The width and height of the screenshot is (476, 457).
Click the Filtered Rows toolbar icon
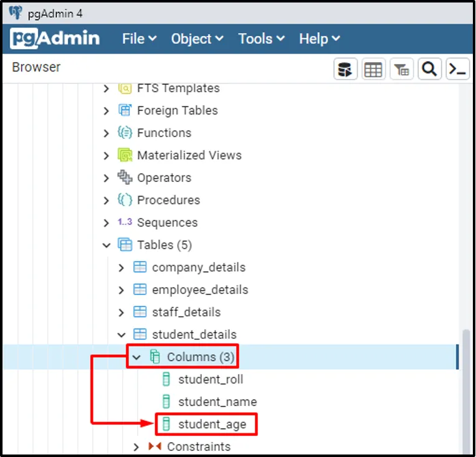pos(402,70)
